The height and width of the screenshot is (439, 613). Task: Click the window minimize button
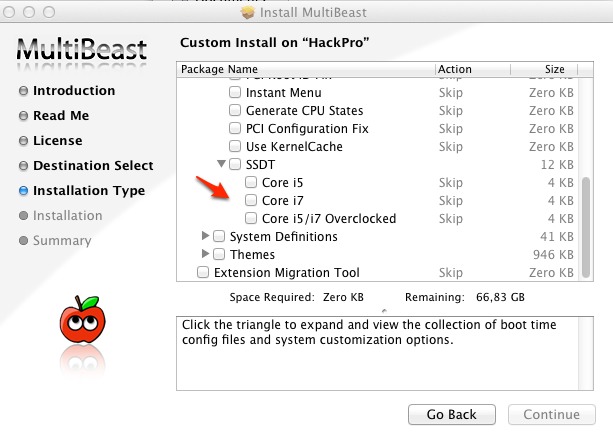(x=29, y=12)
